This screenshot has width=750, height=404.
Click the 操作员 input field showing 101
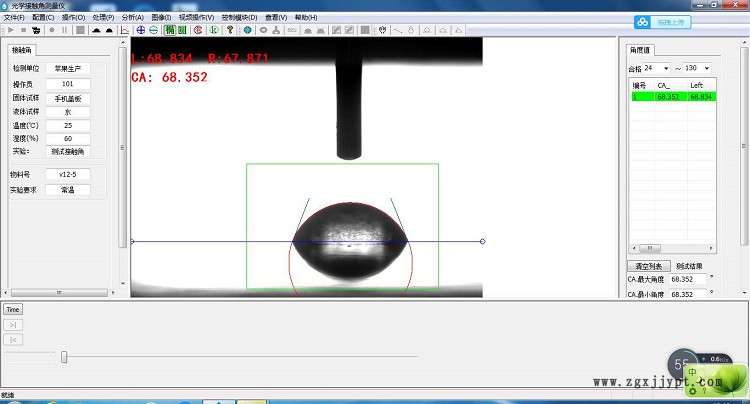click(x=67, y=84)
